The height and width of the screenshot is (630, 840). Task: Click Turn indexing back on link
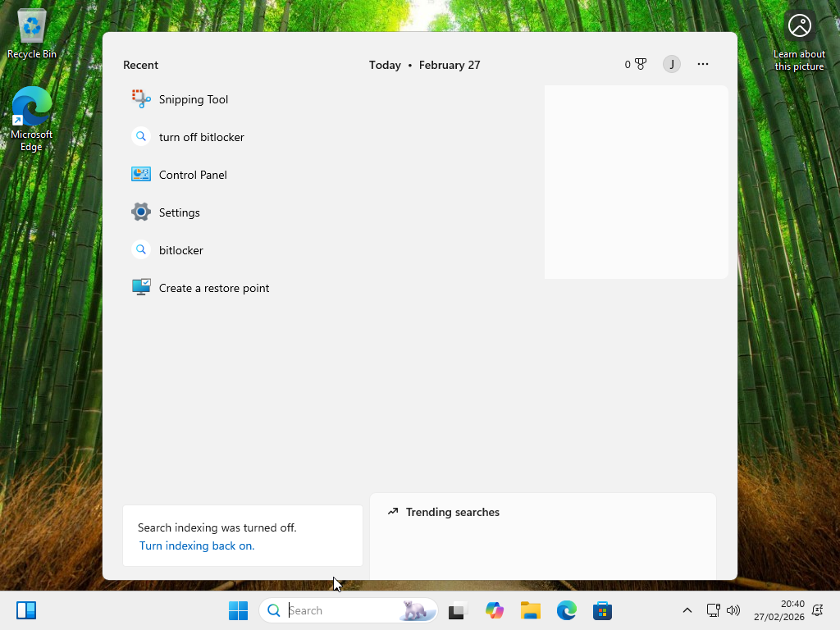(x=197, y=546)
